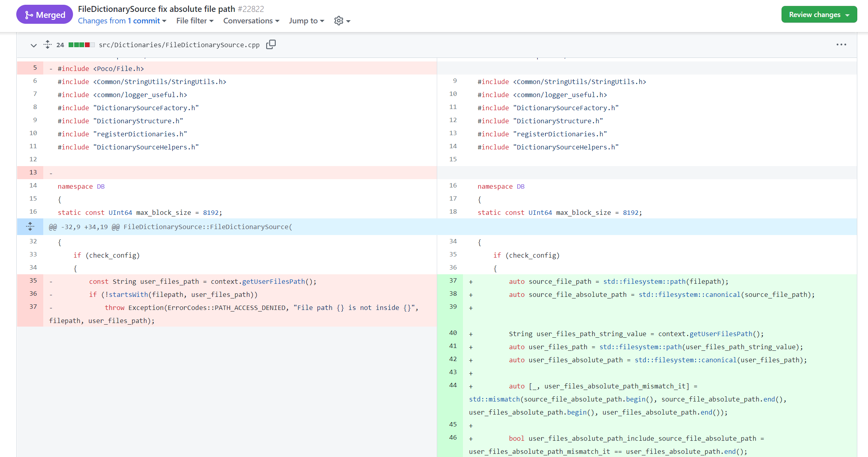Open the Conversations menu
This screenshot has height=457, width=868.
pos(251,21)
